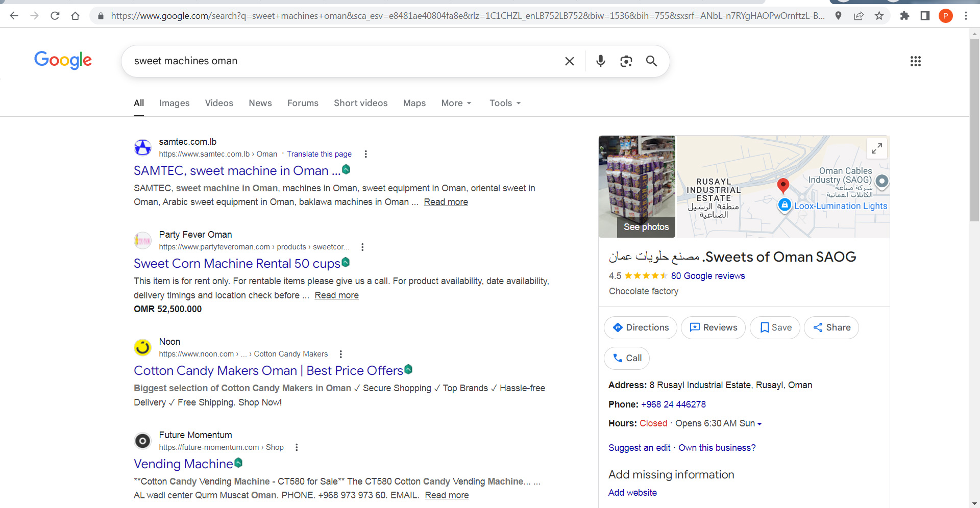Bookmark this page with the star icon
Screen dimensions: 980x508
(879, 16)
